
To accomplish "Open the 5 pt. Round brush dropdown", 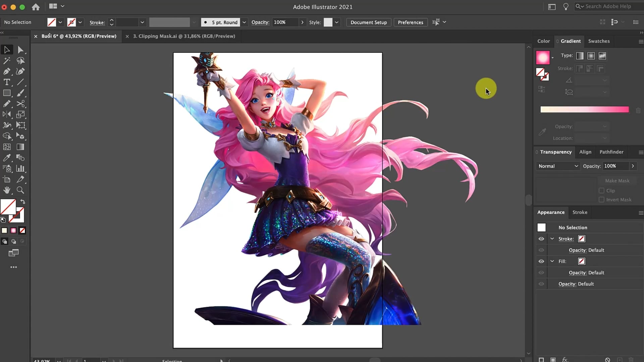I will pos(244,22).
